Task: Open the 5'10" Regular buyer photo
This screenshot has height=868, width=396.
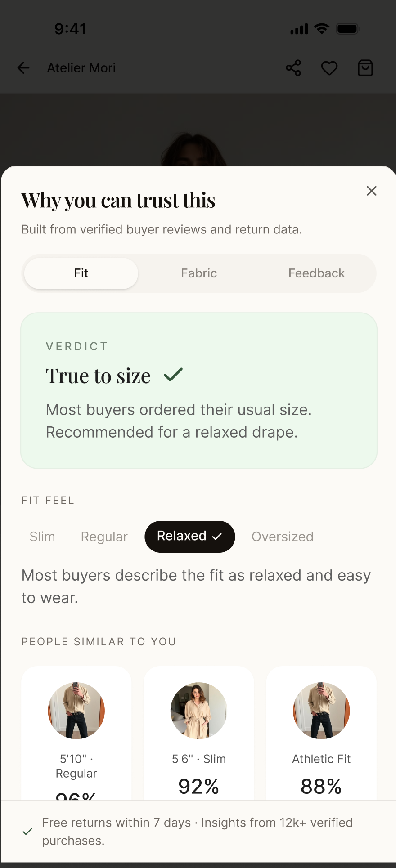Action: (x=76, y=711)
